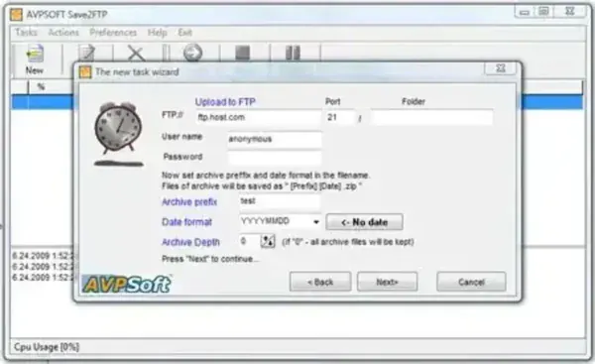The height and width of the screenshot is (364, 595).
Task: Click the Next> button
Action: [387, 282]
